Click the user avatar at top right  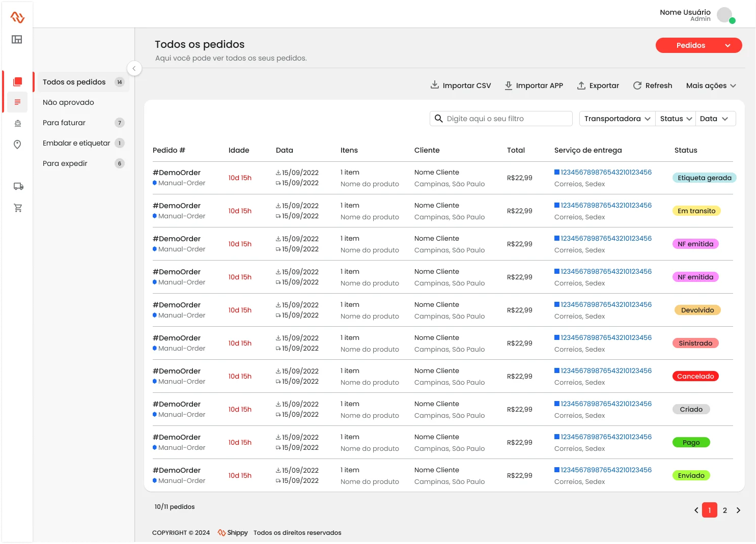click(725, 15)
